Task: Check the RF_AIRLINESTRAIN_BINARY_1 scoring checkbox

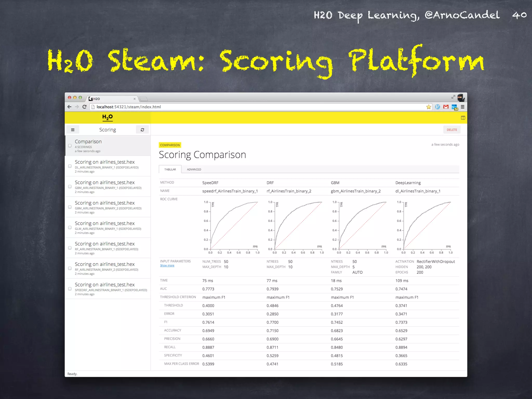Action: point(70,248)
